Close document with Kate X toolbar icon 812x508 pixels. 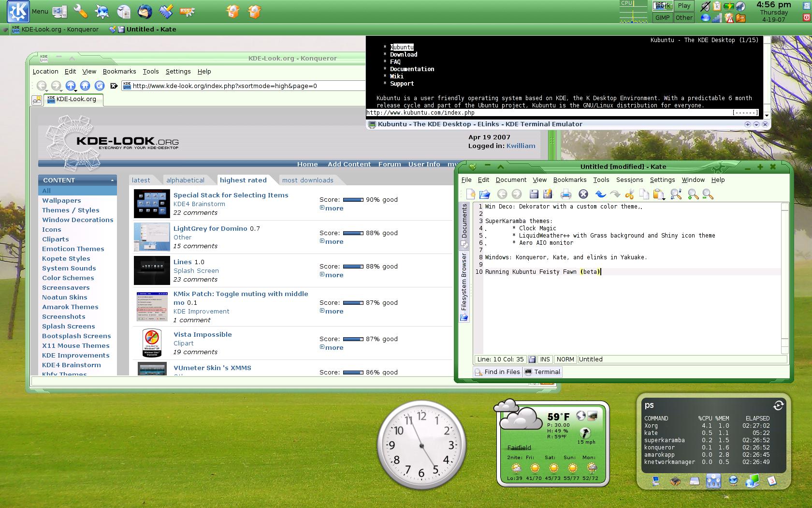click(583, 194)
